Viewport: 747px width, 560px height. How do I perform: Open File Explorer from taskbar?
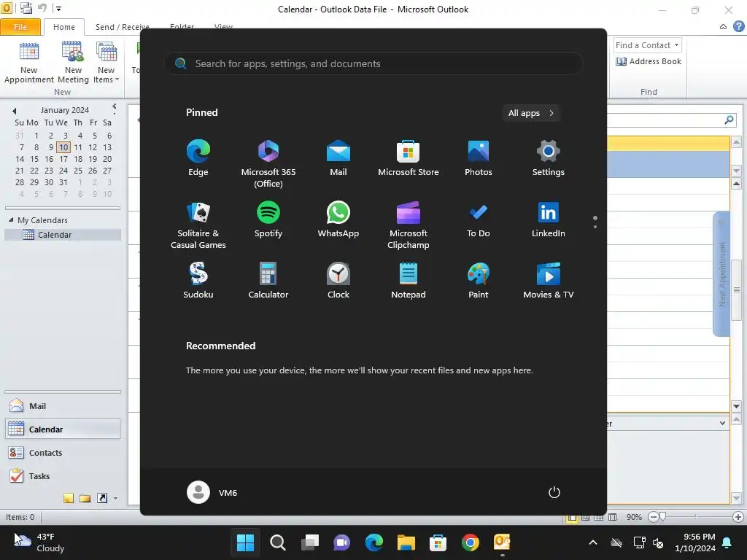click(406, 542)
